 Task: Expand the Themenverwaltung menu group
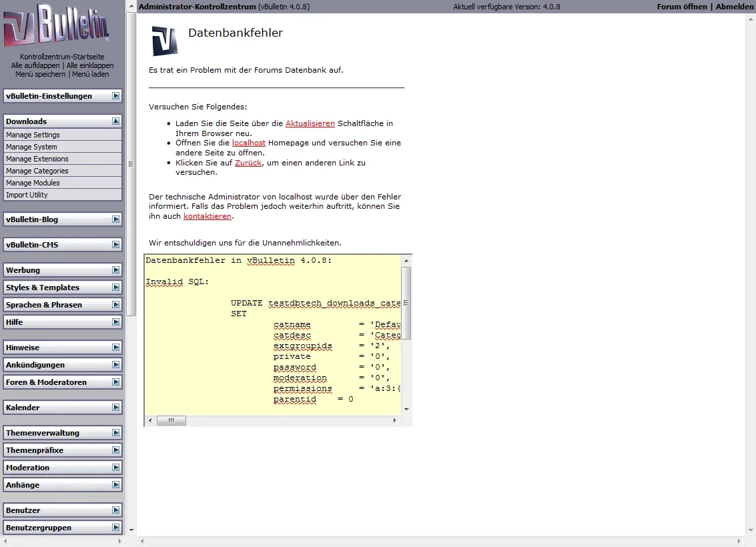(x=115, y=433)
